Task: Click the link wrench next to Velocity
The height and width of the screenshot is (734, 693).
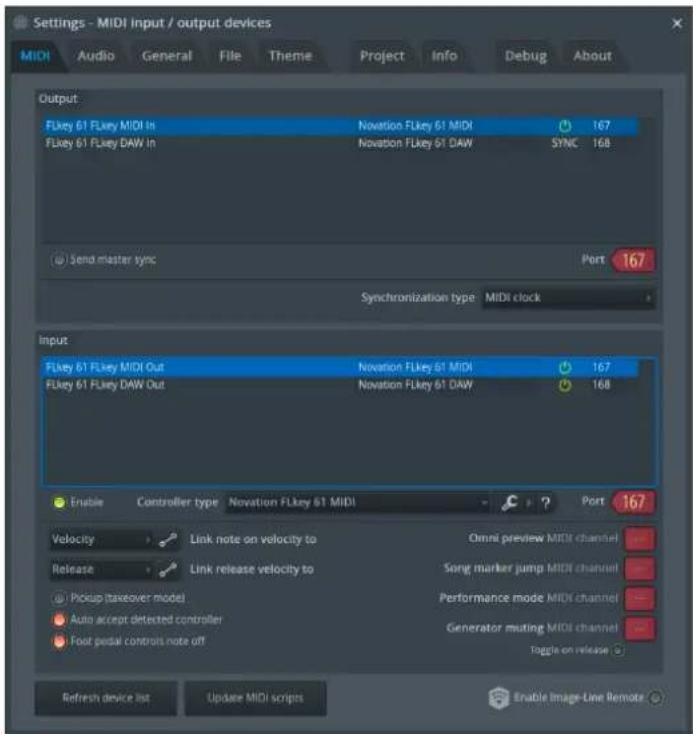Action: coord(168,540)
